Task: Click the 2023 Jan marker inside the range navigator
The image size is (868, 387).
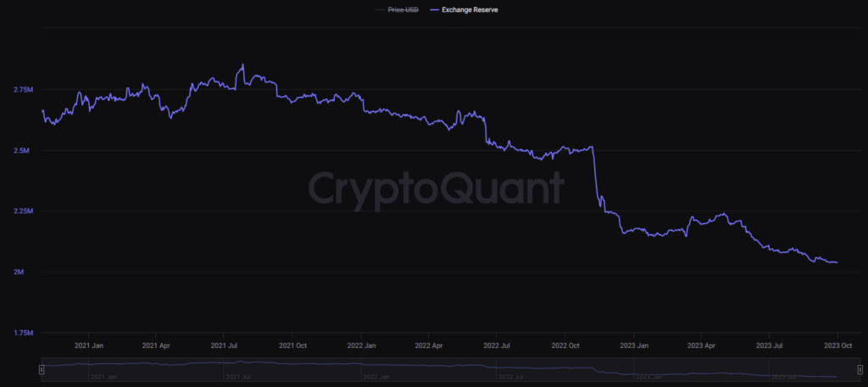Action: 649,377
